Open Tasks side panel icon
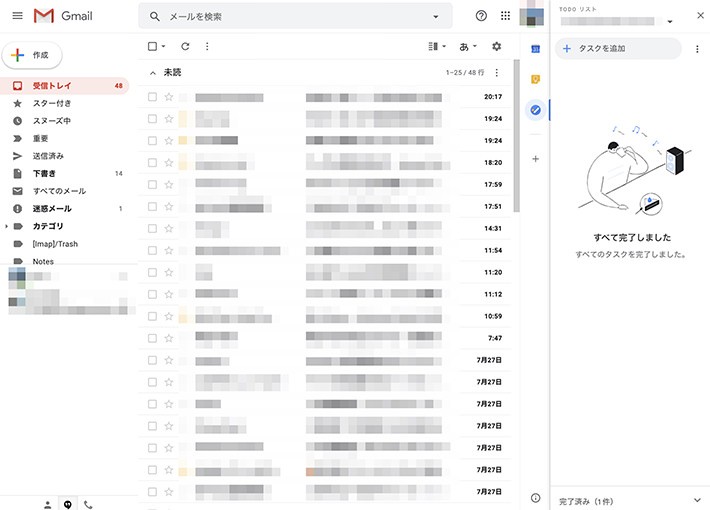Viewport: 710px width, 510px height. click(x=535, y=110)
